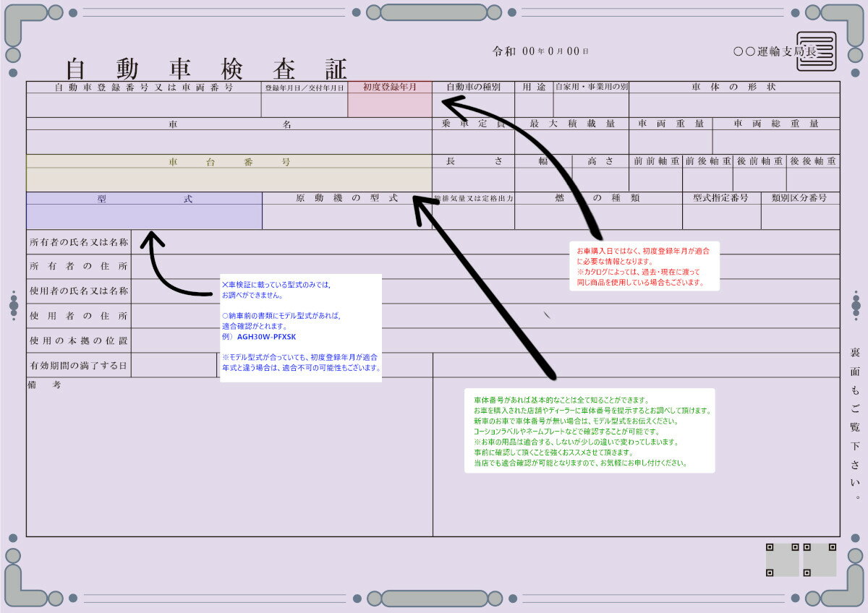Click the example model code AGH30W-PFXSK
The height and width of the screenshot is (613, 868).
pyautogui.click(x=266, y=337)
